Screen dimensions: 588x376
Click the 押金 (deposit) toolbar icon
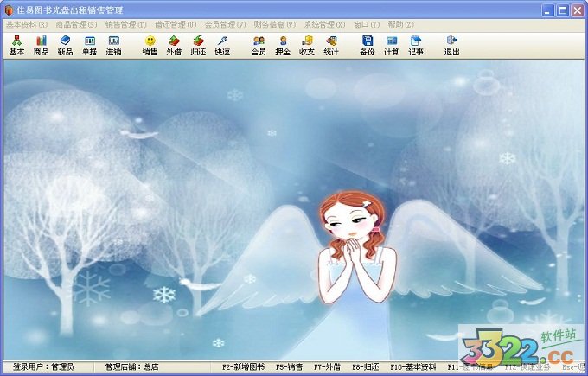pyautogui.click(x=283, y=45)
